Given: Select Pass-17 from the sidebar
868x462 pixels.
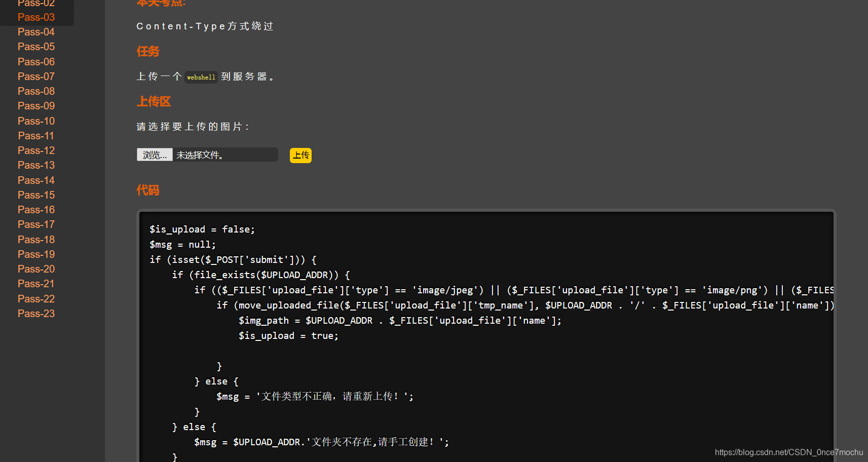Looking at the screenshot, I should point(36,224).
